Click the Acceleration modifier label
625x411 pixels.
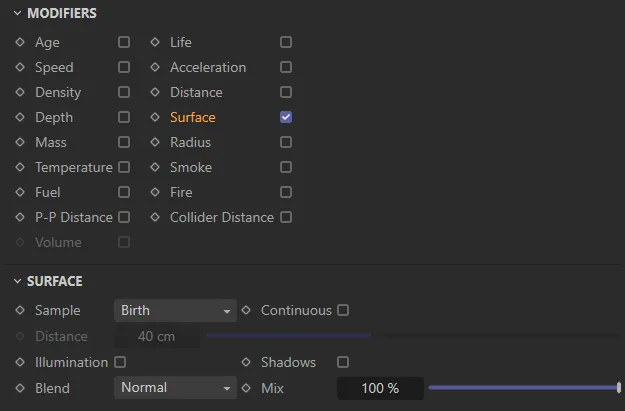tap(207, 67)
